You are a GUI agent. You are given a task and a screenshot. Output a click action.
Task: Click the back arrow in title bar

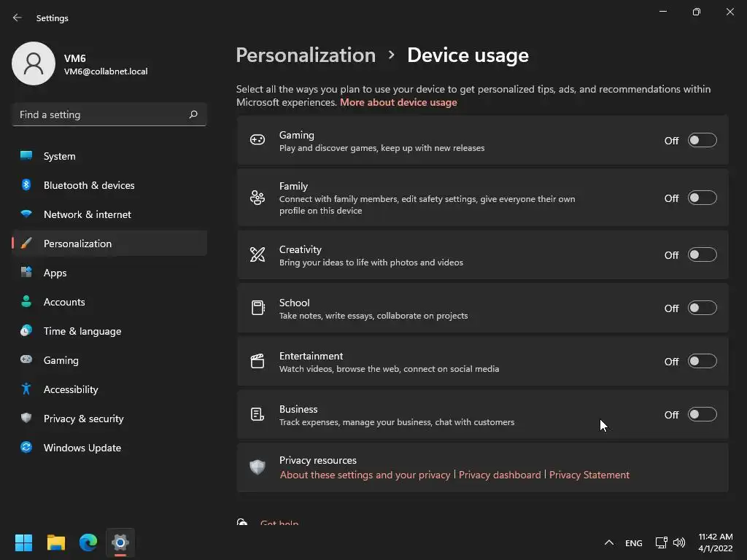point(18,17)
